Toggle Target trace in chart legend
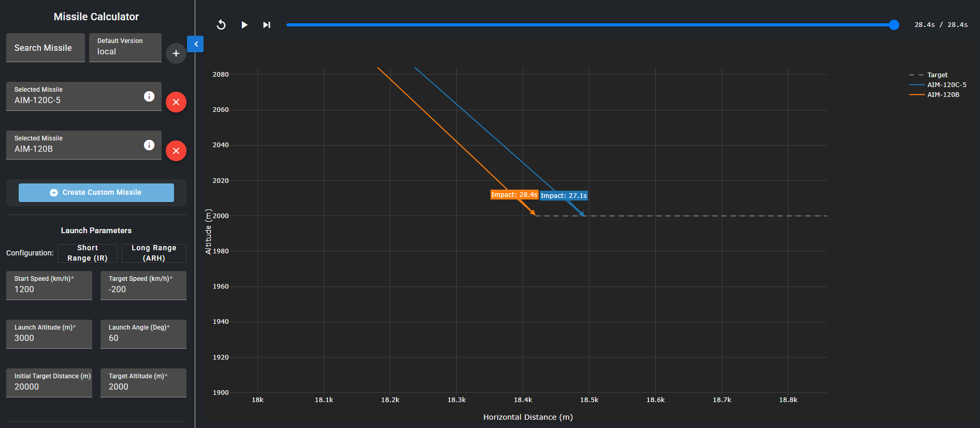This screenshot has height=428, width=980. click(x=936, y=75)
